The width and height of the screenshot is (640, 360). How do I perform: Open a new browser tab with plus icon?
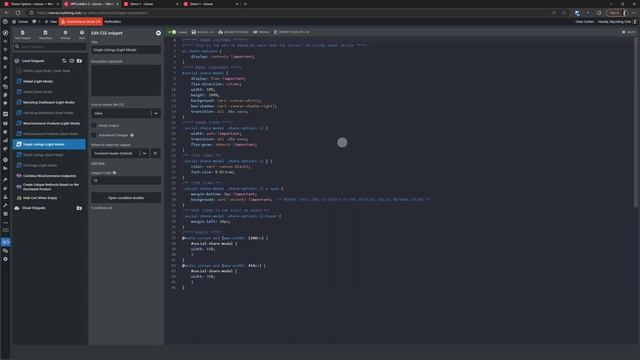[x=245, y=4]
